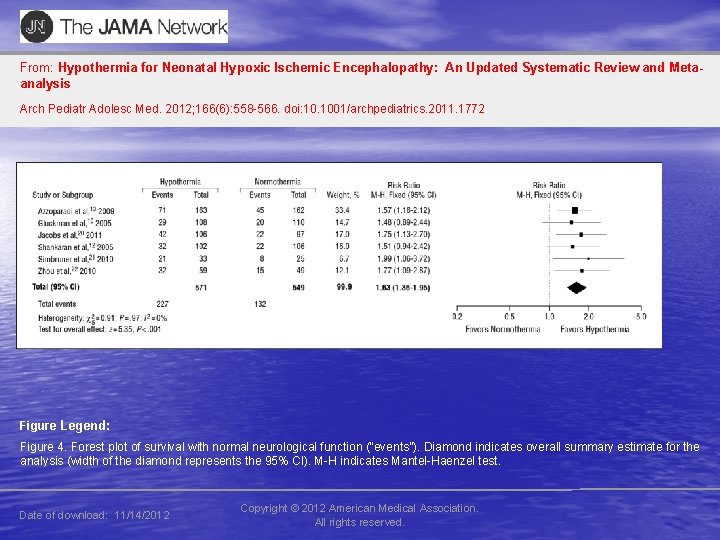Select the Gluckman et al 2005 row label
Screen dimensions: 720x540
coord(74,223)
